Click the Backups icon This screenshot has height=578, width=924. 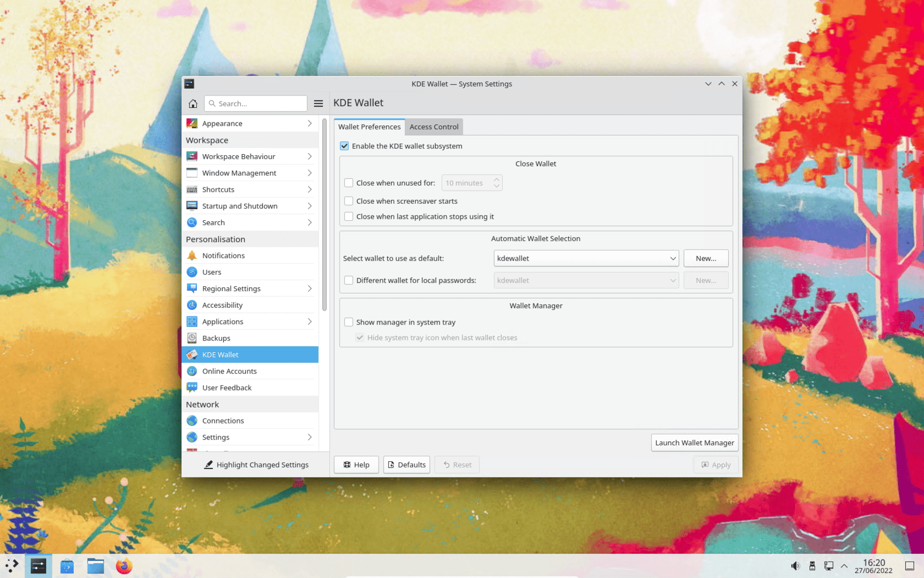click(x=192, y=338)
